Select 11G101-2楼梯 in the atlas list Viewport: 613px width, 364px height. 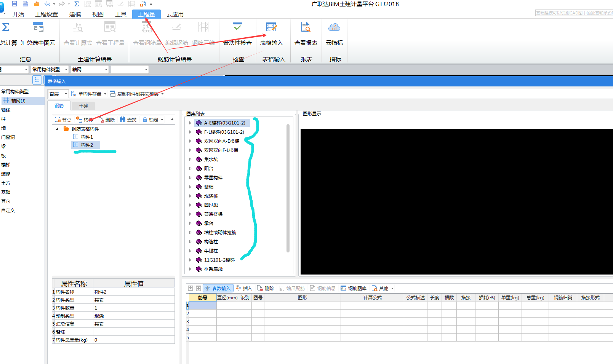(219, 260)
